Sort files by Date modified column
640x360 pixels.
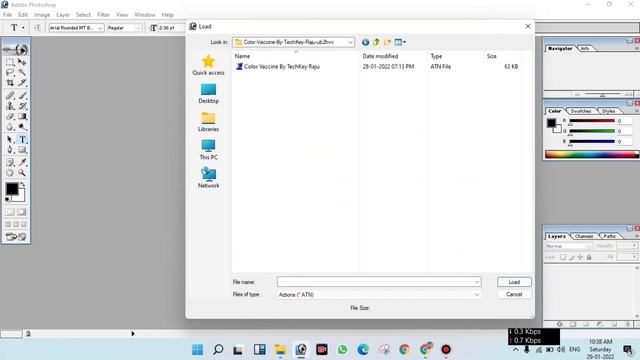point(380,56)
